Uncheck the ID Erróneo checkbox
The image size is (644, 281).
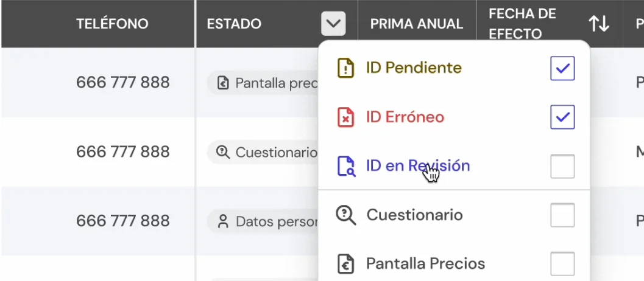click(562, 117)
